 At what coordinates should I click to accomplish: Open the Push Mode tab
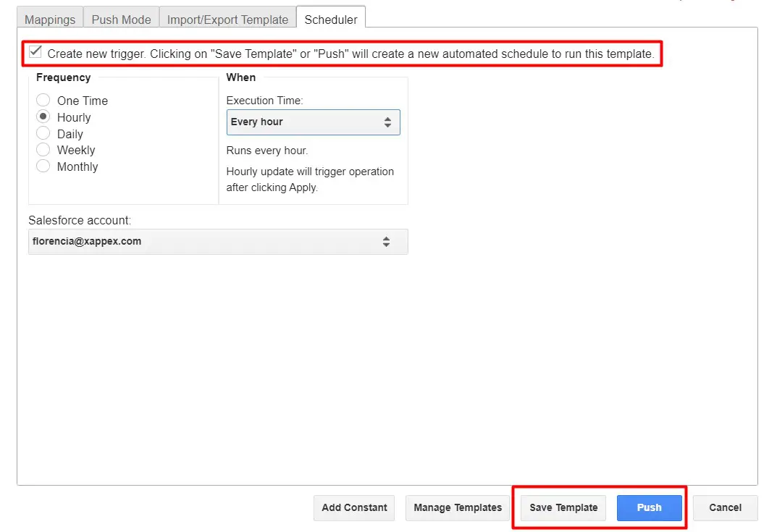121,20
